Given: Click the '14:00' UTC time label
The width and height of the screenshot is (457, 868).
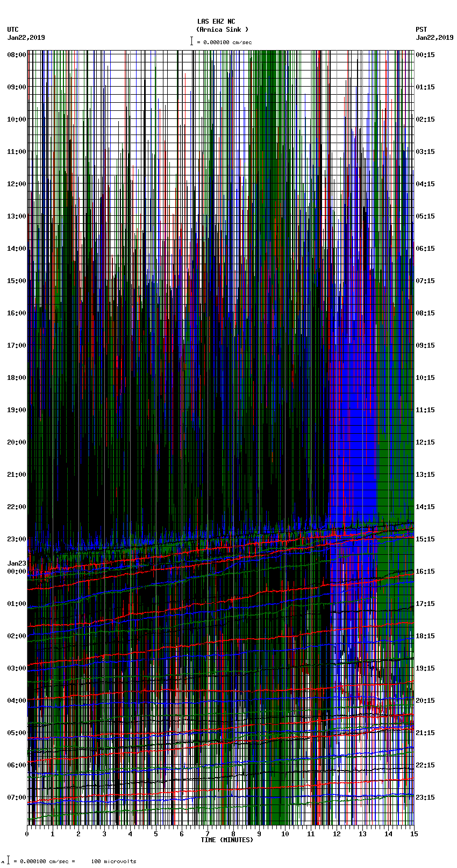Looking at the screenshot, I should [17, 249].
